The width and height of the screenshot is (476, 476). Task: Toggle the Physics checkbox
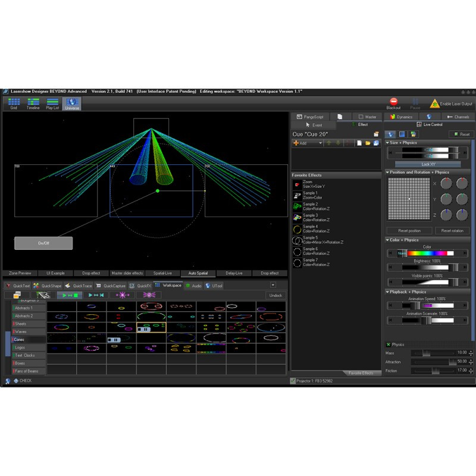388,345
